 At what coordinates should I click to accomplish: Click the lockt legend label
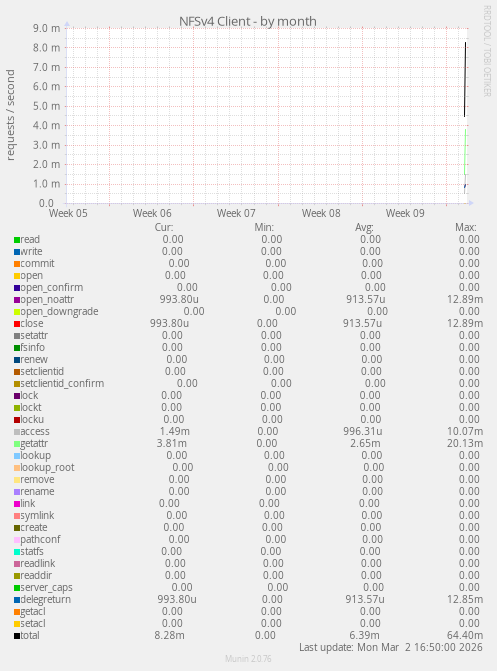coord(31,407)
